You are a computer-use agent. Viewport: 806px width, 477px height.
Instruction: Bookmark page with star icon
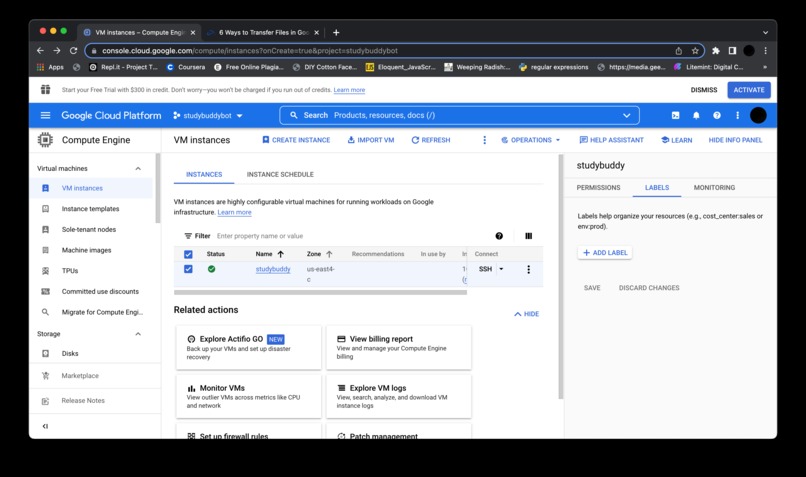[695, 50]
